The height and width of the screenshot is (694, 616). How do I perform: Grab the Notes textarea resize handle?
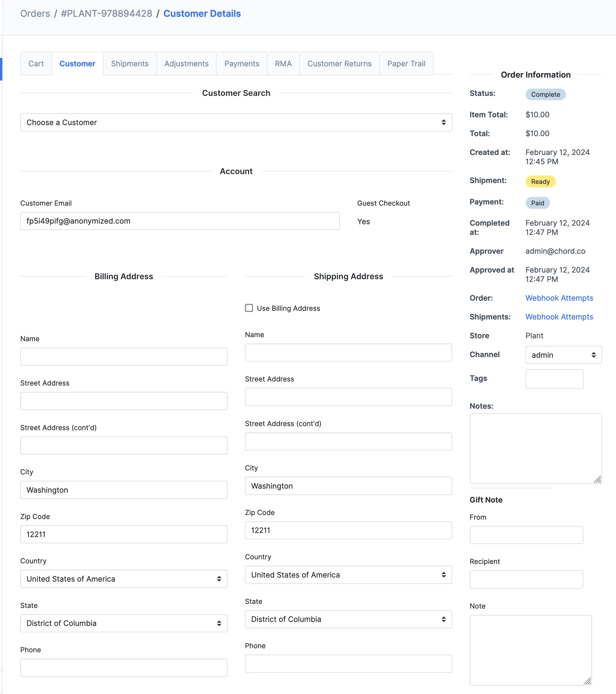598,479
